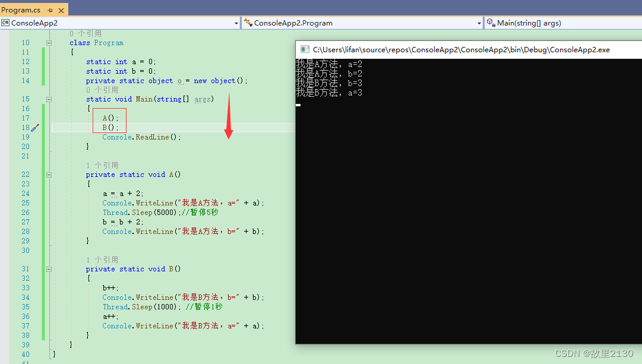Collapse the class Program code block

coord(49,43)
